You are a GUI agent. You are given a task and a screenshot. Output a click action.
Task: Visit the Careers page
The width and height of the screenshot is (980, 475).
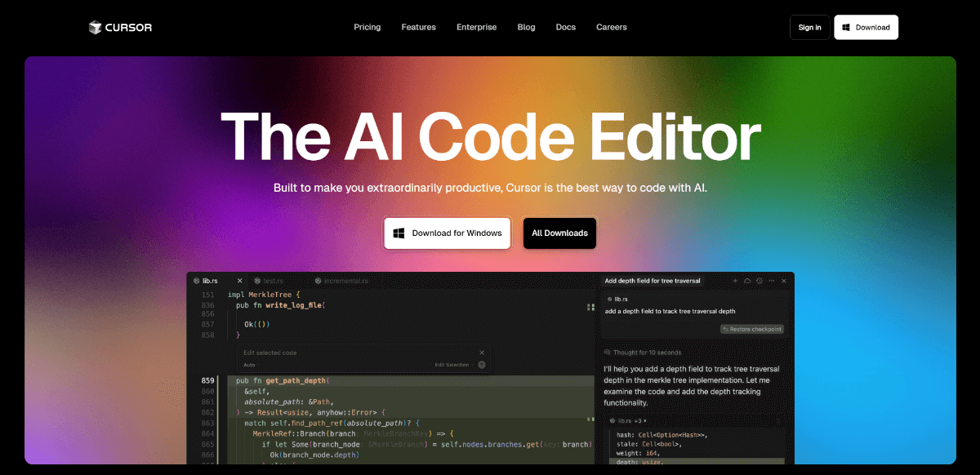point(612,27)
